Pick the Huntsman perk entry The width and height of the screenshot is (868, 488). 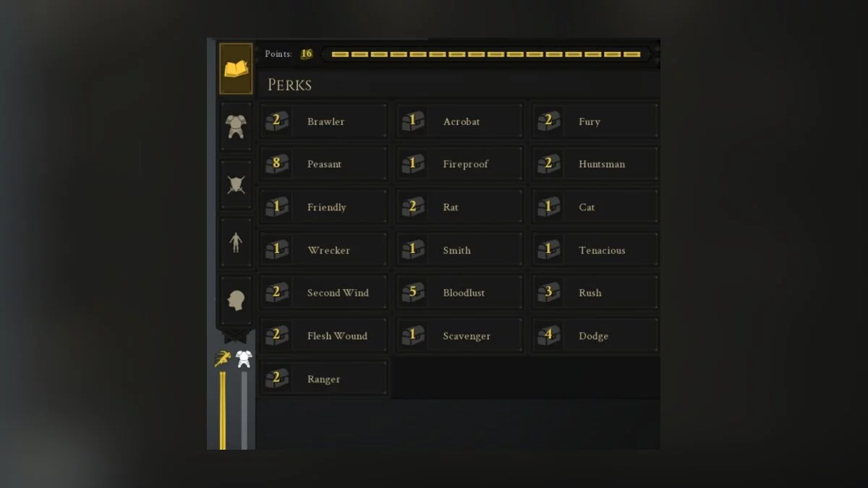pos(595,164)
